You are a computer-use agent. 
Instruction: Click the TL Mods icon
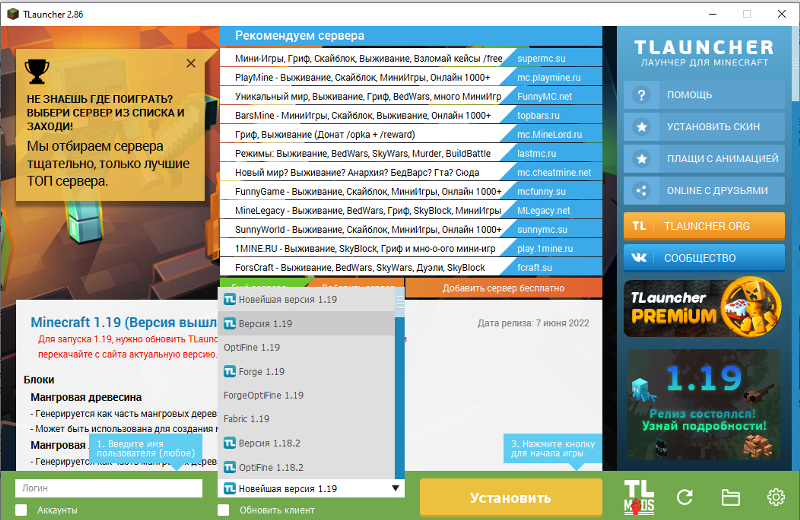click(x=640, y=497)
